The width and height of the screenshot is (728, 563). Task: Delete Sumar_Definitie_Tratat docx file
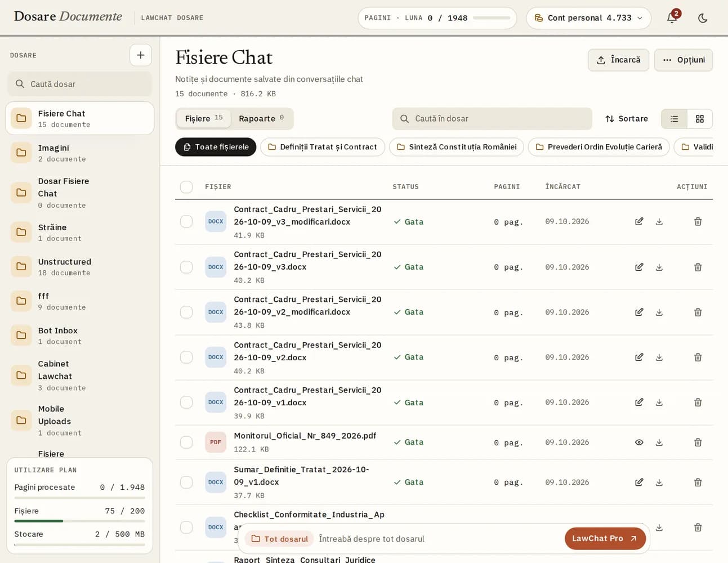(x=698, y=482)
